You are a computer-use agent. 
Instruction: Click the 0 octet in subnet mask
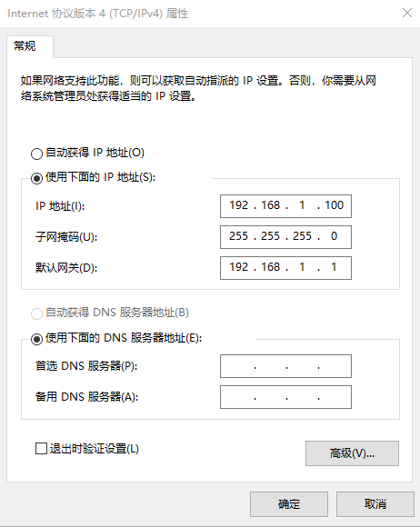tap(334, 236)
